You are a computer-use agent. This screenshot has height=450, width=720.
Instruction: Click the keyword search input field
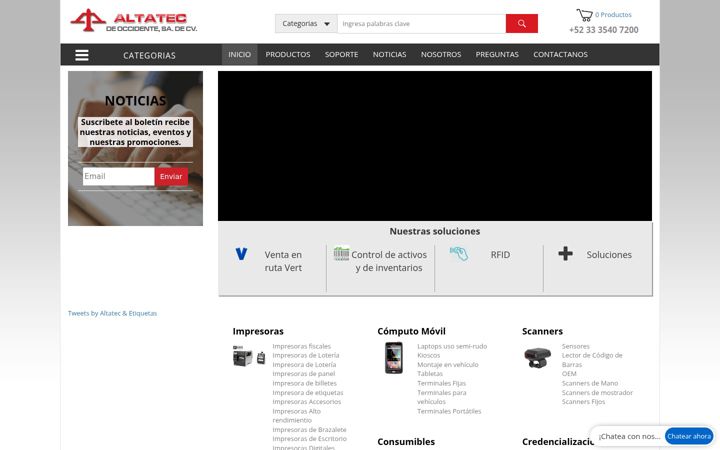(x=422, y=23)
